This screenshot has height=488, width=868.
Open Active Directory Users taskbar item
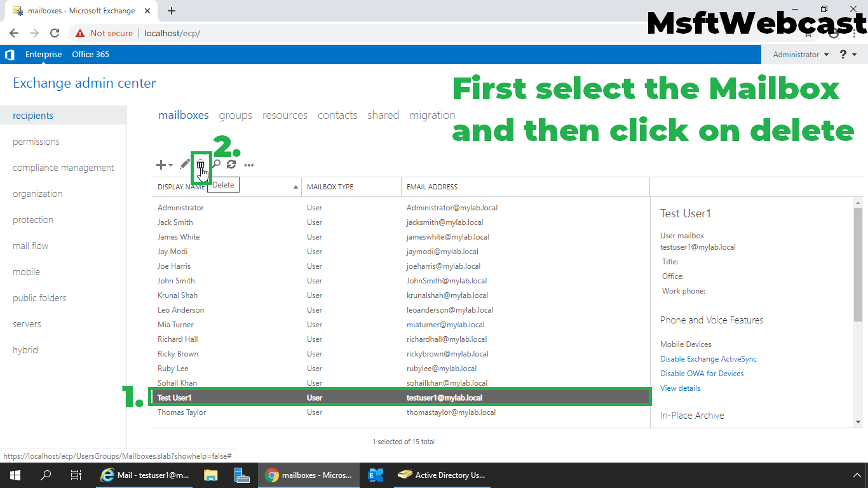(442, 475)
